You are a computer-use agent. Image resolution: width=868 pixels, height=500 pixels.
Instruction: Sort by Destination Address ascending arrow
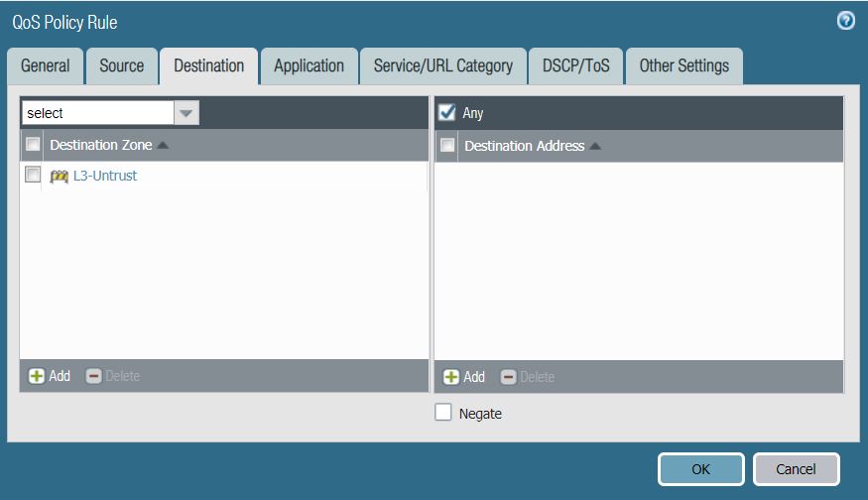tap(595, 146)
